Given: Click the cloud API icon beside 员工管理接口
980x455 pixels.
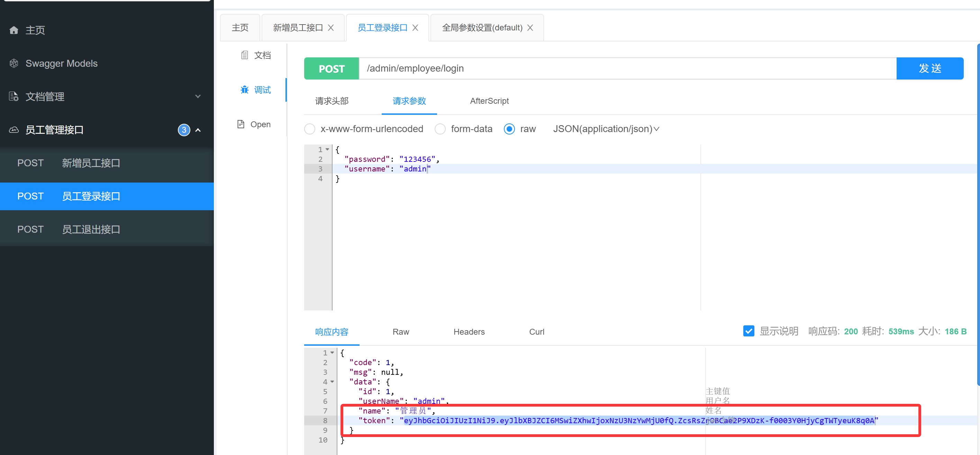Looking at the screenshot, I should 14,130.
